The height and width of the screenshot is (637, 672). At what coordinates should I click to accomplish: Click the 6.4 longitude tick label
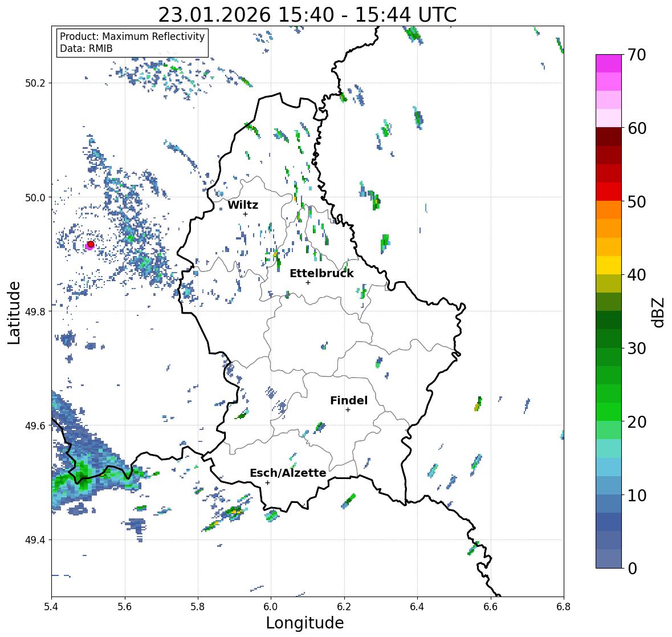click(x=417, y=606)
